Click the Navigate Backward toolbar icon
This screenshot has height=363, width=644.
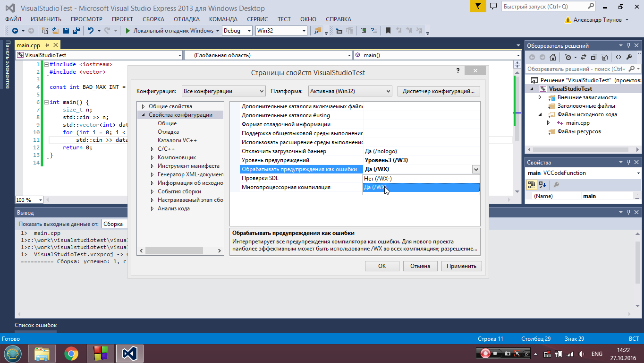coord(15,31)
